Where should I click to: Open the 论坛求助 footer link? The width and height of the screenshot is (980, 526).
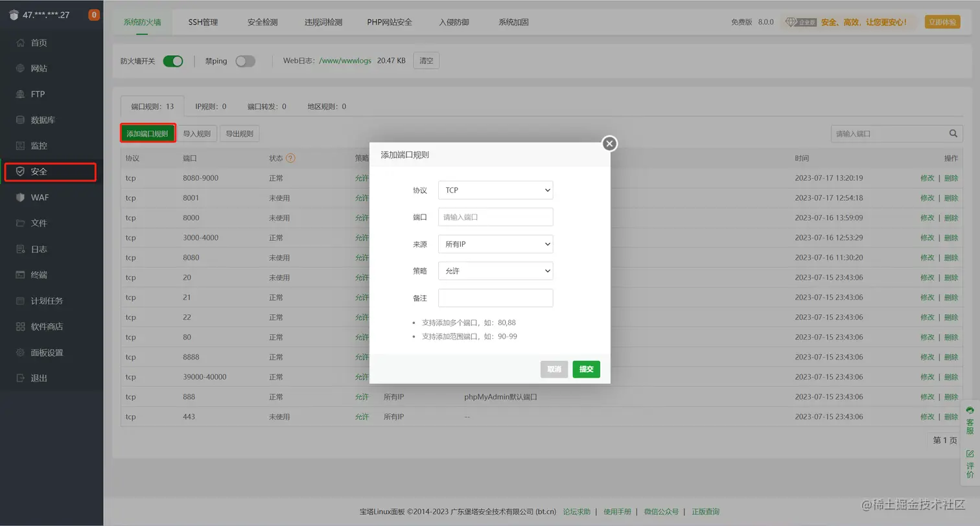click(577, 512)
